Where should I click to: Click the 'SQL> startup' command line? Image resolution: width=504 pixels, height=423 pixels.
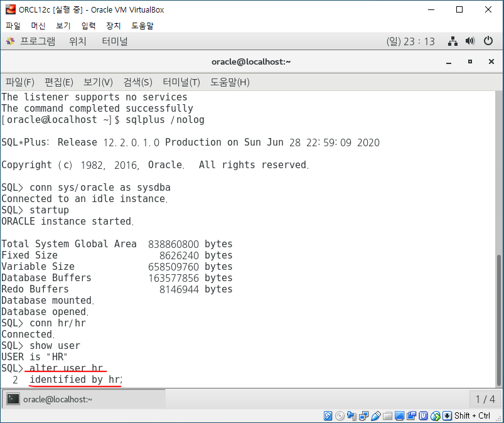[35, 210]
